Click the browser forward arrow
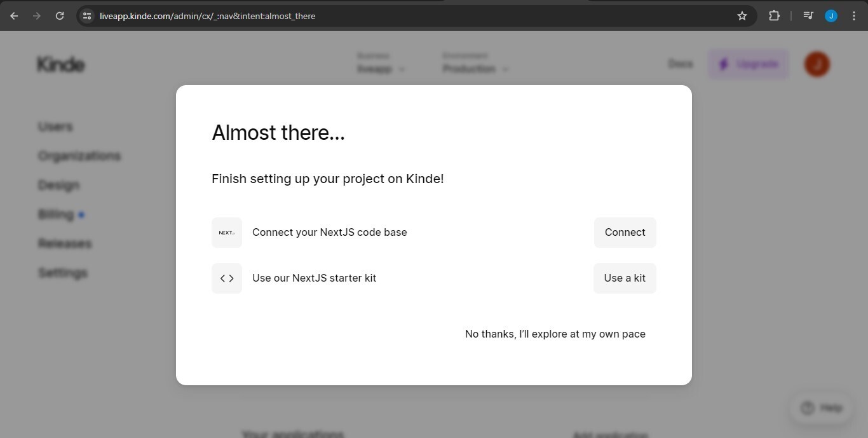Screen dimensions: 868x438 (x=37, y=16)
